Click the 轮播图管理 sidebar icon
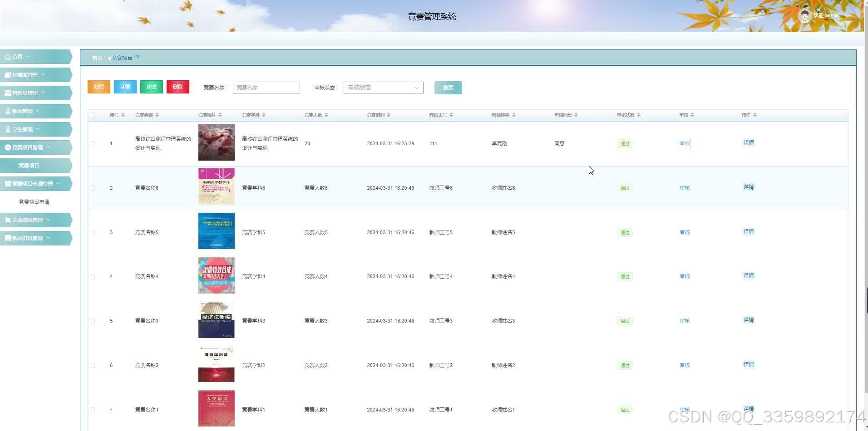The width and height of the screenshot is (868, 431). click(x=8, y=75)
